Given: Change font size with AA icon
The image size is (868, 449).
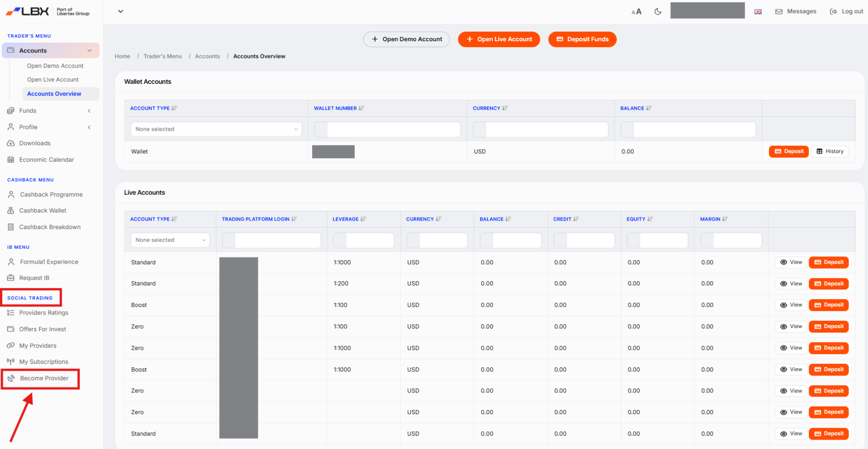Looking at the screenshot, I should click(637, 12).
